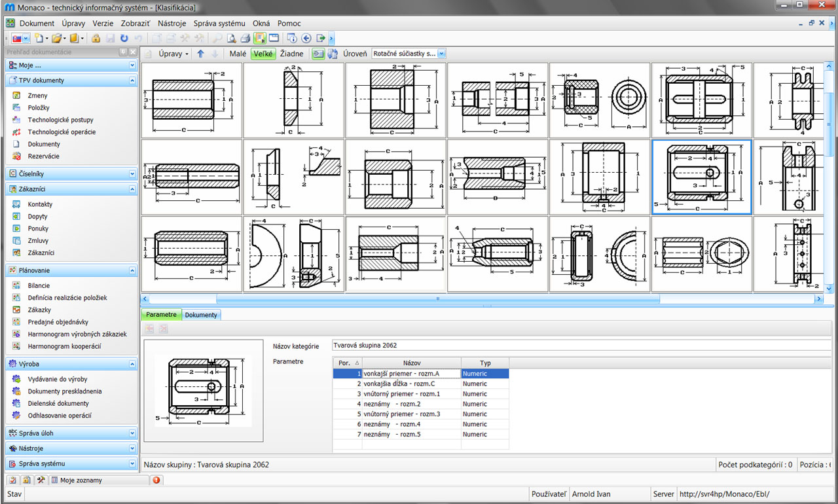This screenshot has width=838, height=504.
Task: Click the blue up arrow in classification toolbar
Action: tap(200, 54)
